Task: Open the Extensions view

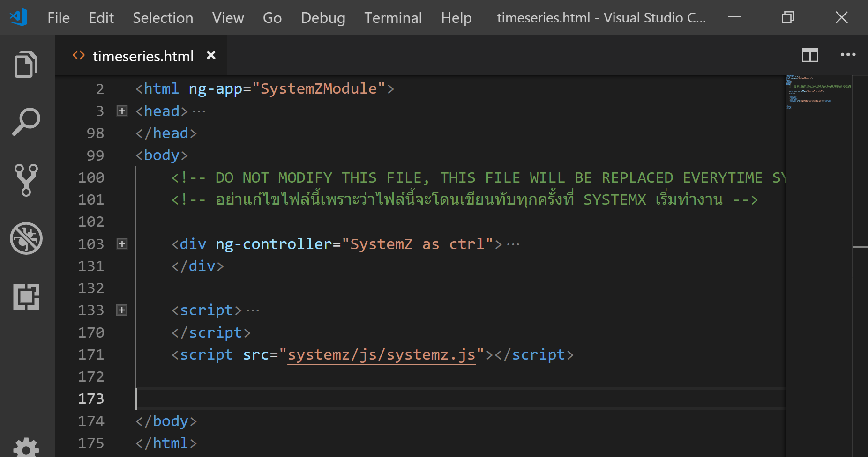Action: pos(26,296)
